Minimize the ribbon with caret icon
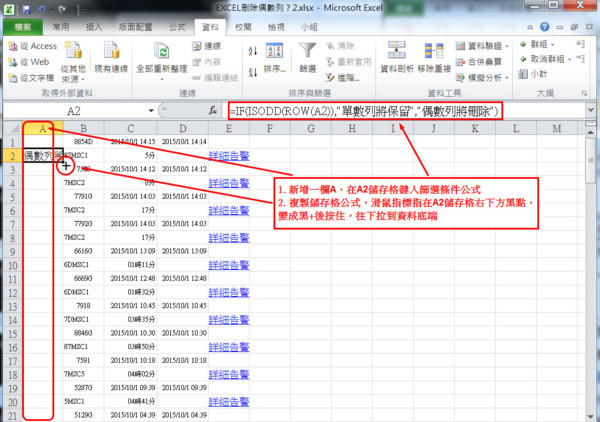 coord(530,27)
